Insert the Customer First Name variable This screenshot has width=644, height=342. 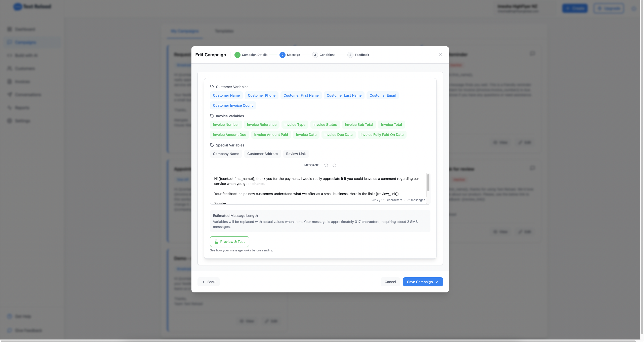point(301,95)
